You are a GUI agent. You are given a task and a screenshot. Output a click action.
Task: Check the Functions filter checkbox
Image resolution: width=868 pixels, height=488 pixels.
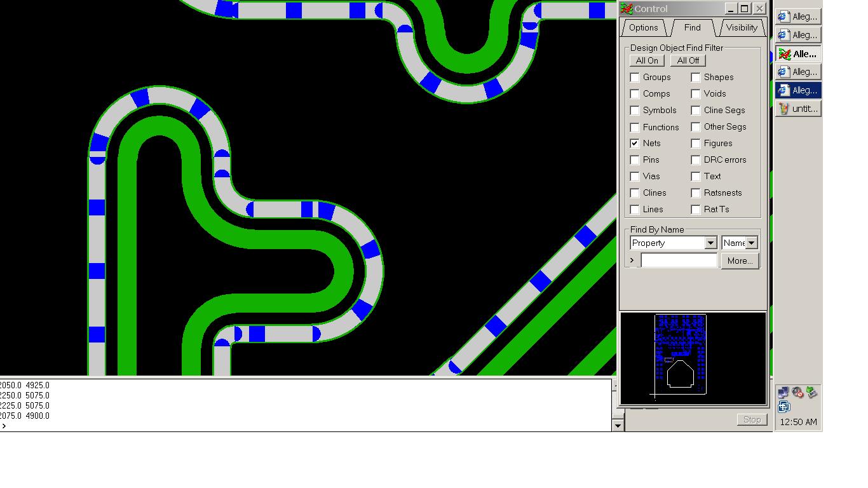(x=635, y=127)
